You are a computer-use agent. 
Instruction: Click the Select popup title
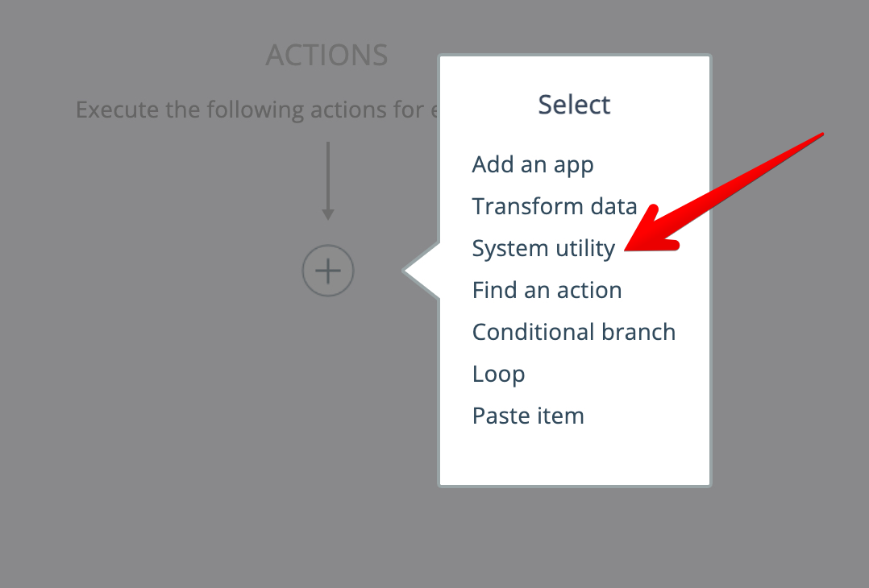[x=574, y=105]
